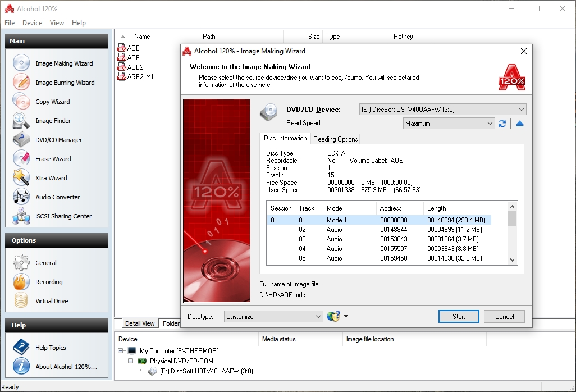Open About Alcohol 120% info icon
This screenshot has width=576, height=392.
[x=21, y=366]
